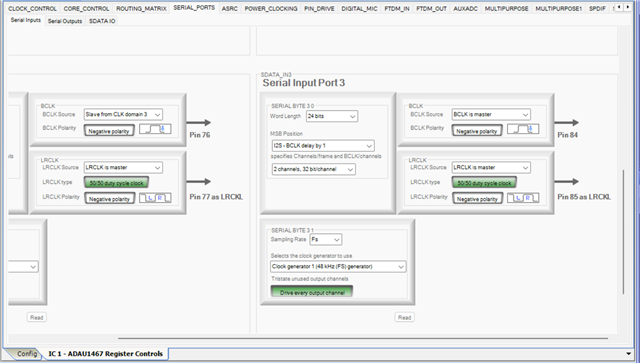Image resolution: width=640 pixels, height=363 pixels.
Task: Toggle Port 3 50/50 duty cycle clock
Action: click(484, 183)
